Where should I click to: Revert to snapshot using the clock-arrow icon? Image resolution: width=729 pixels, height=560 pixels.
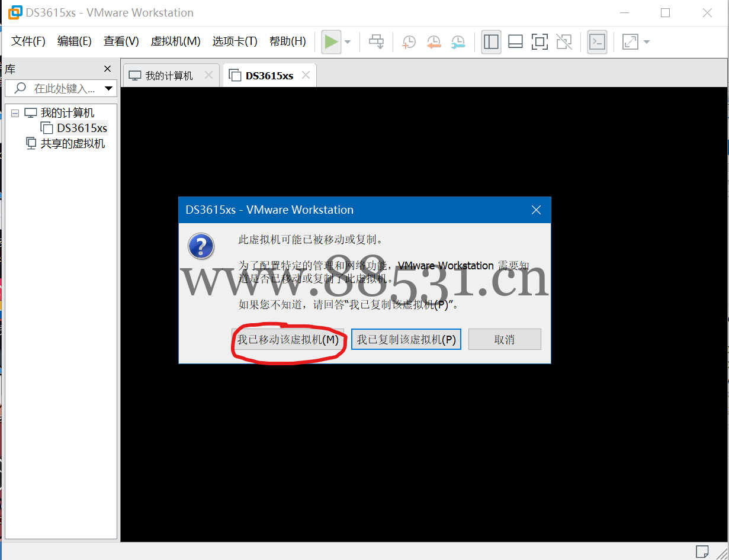coord(433,42)
